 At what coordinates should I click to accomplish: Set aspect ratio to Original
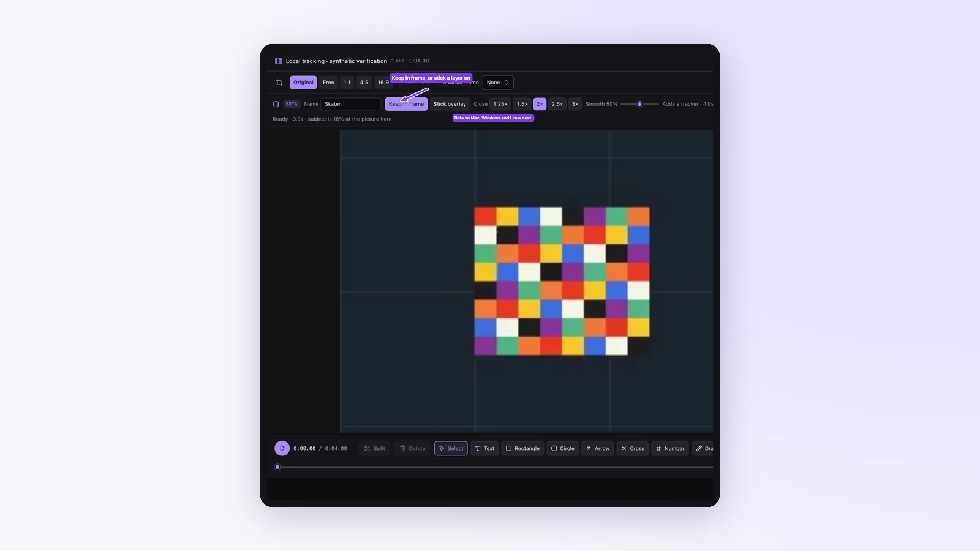pyautogui.click(x=303, y=83)
